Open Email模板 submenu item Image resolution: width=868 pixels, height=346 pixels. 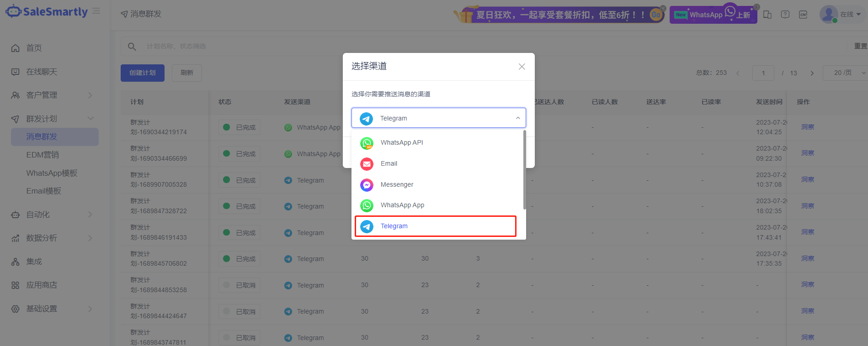(x=43, y=191)
